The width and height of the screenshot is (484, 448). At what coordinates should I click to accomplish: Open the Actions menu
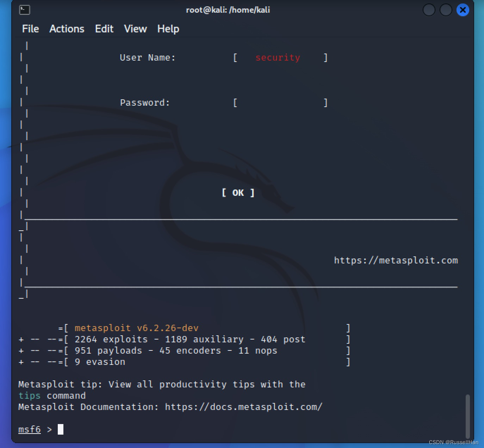[67, 29]
